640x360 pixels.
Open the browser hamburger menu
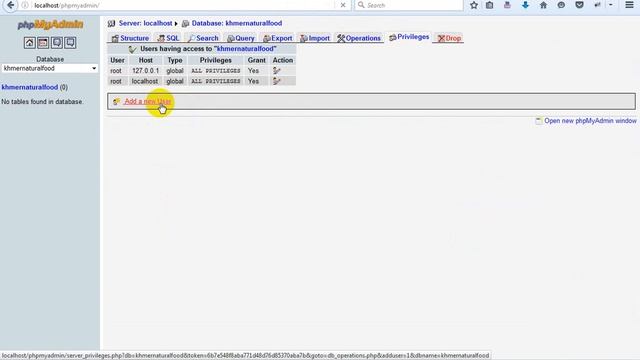click(x=629, y=5)
